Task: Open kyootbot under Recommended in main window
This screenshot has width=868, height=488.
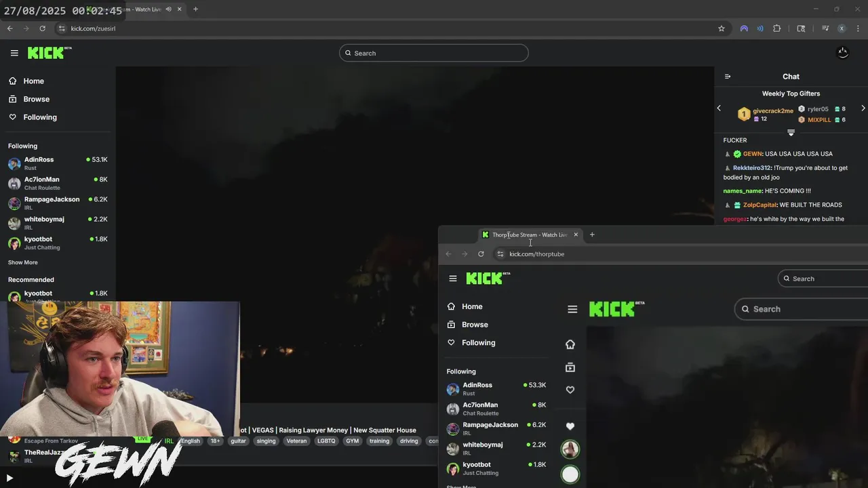Action: pos(58,296)
